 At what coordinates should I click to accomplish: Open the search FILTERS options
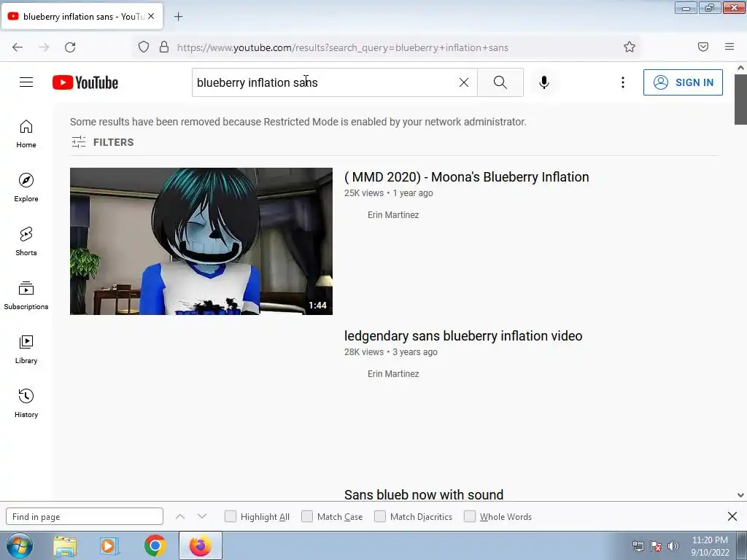102,142
